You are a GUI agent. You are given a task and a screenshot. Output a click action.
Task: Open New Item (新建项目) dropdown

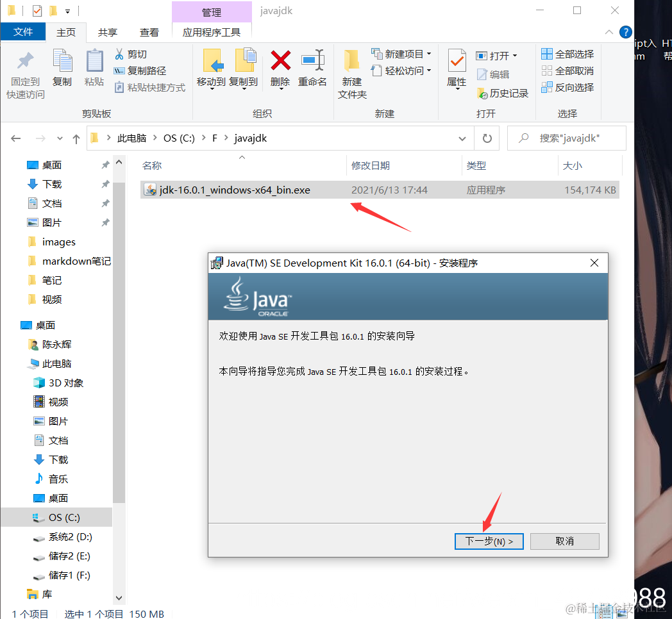401,54
